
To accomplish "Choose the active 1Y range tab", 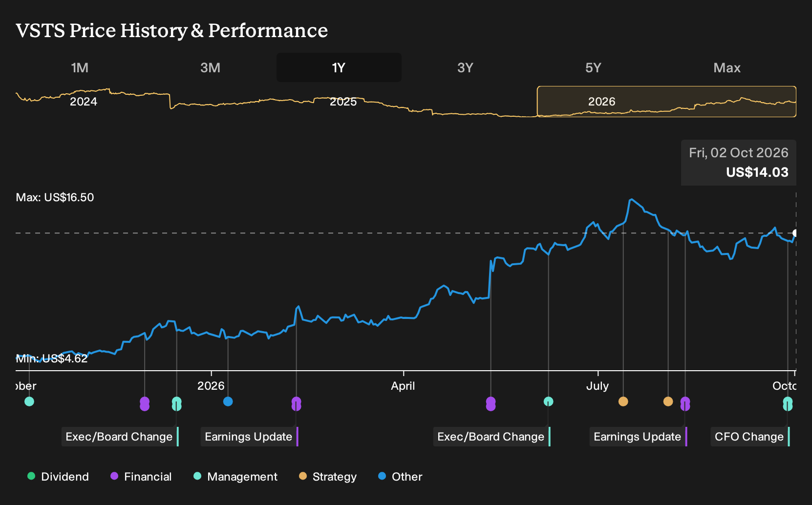I will coord(339,67).
